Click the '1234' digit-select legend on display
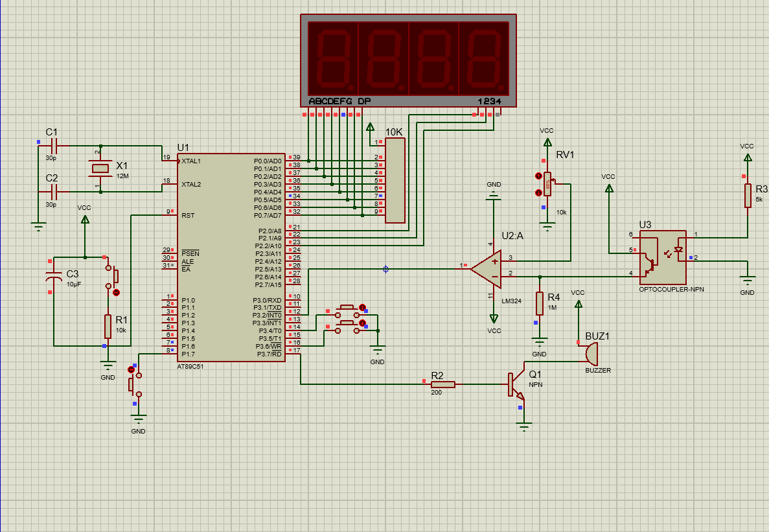The height and width of the screenshot is (532, 769). point(490,102)
